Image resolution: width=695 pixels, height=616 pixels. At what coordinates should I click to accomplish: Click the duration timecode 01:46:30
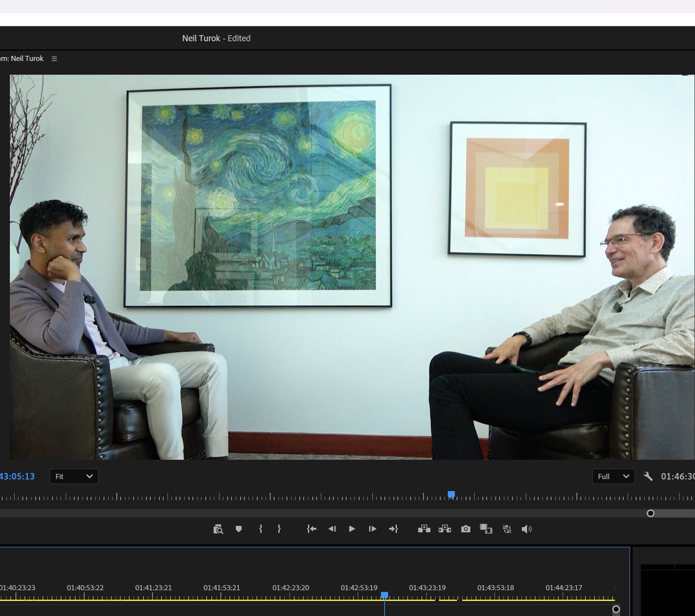(x=678, y=476)
